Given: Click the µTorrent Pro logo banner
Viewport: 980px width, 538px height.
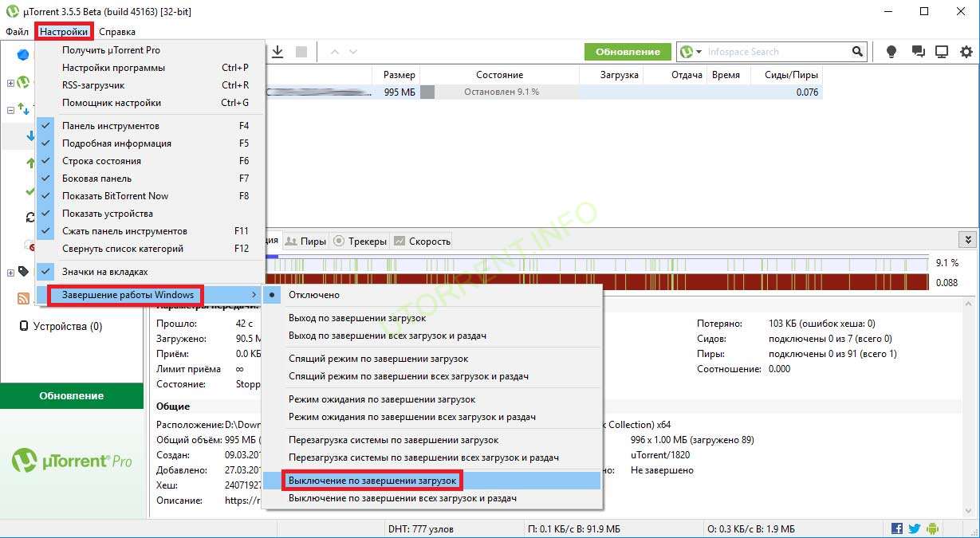Looking at the screenshot, I should [72, 460].
